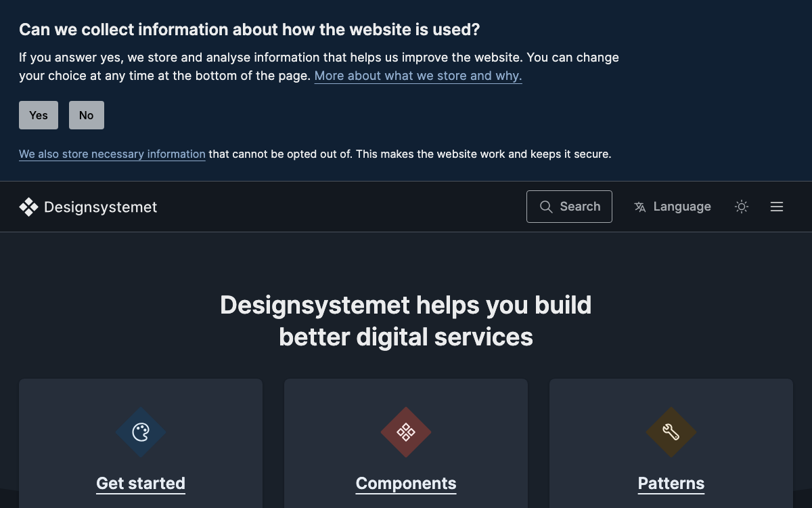Open 'More about what we store and why' link
Viewport: 812px width, 508px height.
[x=418, y=76]
